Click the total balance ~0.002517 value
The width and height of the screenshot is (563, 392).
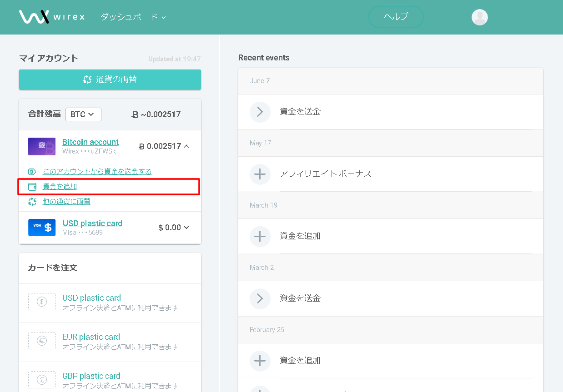[x=156, y=114]
